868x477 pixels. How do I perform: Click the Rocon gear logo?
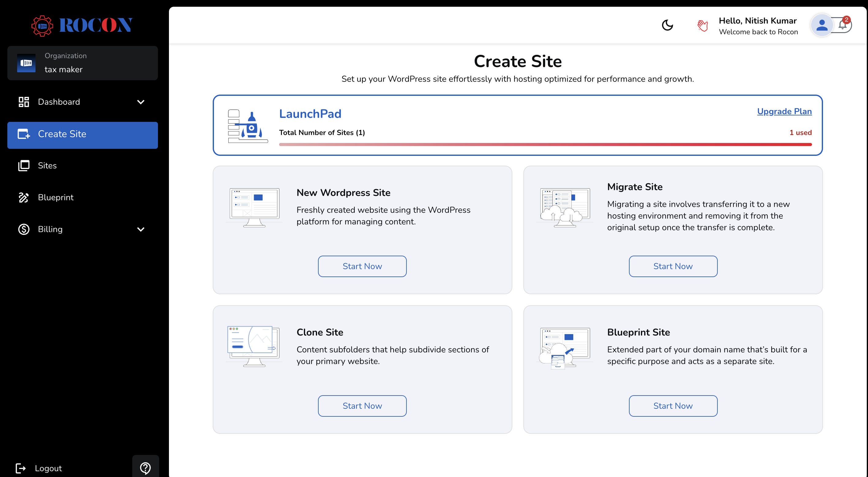(42, 26)
